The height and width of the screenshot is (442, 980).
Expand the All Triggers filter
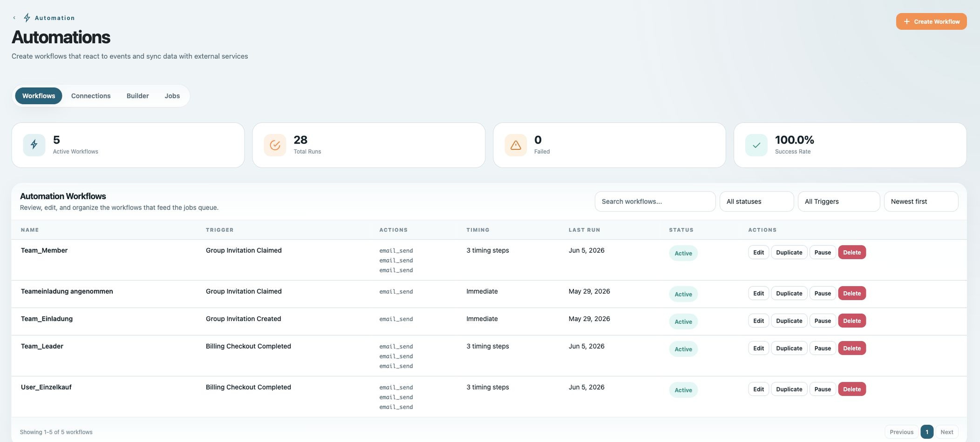[839, 201]
